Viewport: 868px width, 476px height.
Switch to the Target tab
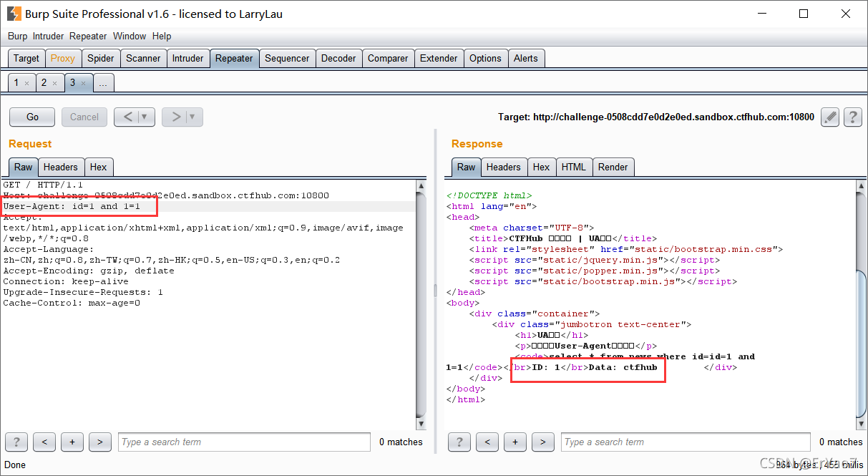pos(26,58)
